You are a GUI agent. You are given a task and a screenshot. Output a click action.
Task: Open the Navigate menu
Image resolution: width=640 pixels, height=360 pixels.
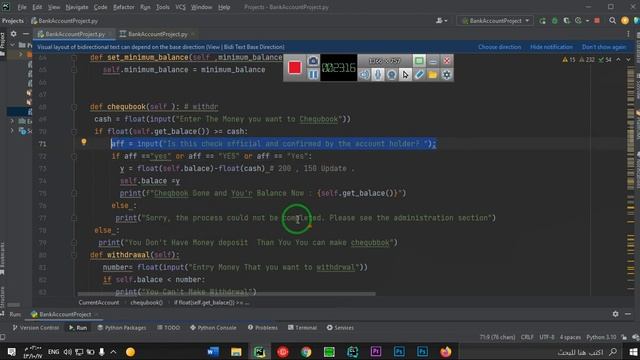tap(77, 7)
